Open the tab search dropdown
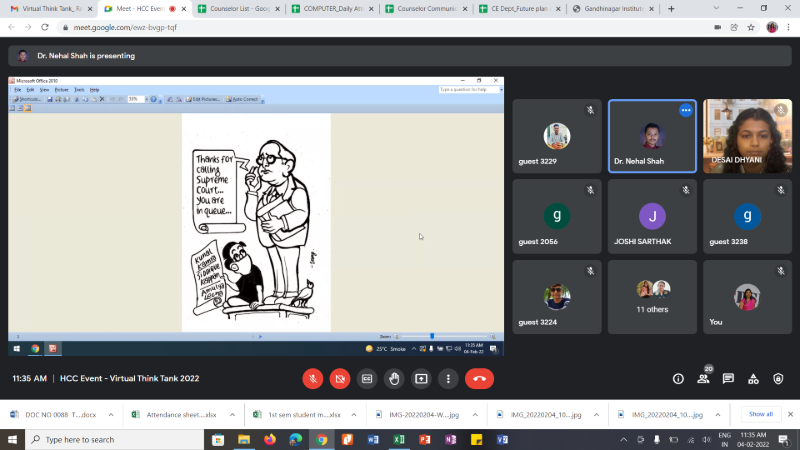This screenshot has width=800, height=450. (716, 8)
